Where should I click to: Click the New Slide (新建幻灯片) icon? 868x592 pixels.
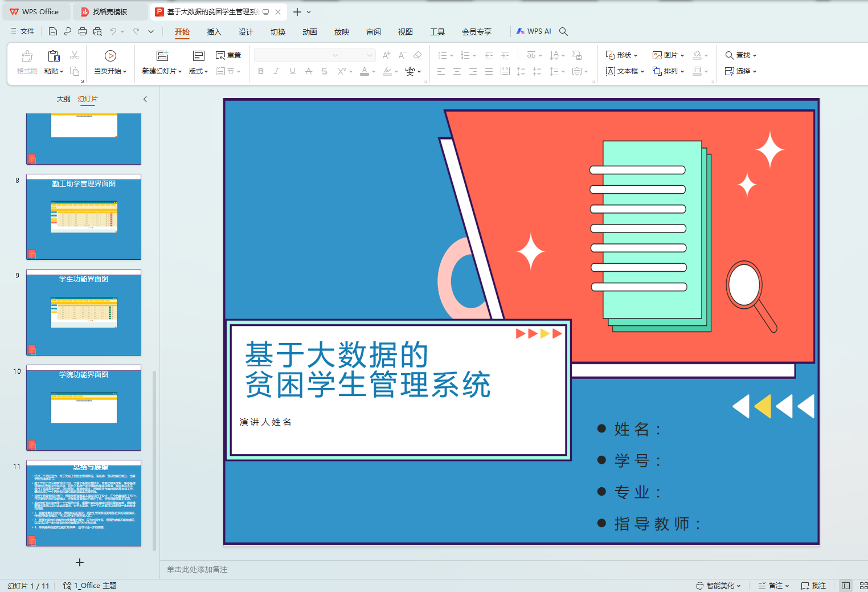point(162,55)
